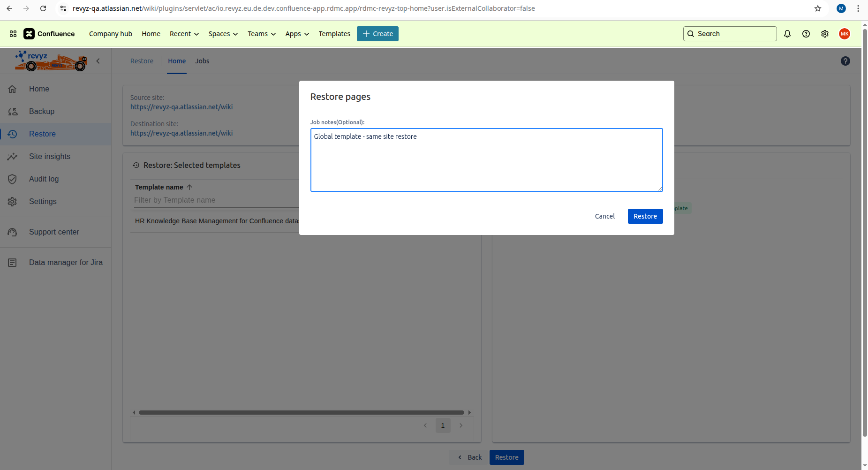
Task: Open Templates in the top navigation
Action: pos(334,34)
